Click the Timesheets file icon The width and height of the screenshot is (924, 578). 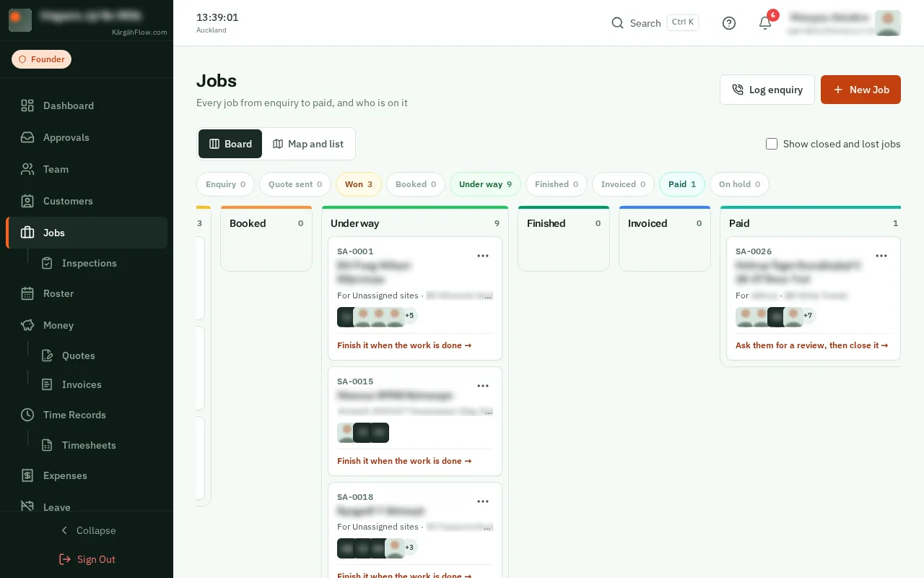click(47, 445)
